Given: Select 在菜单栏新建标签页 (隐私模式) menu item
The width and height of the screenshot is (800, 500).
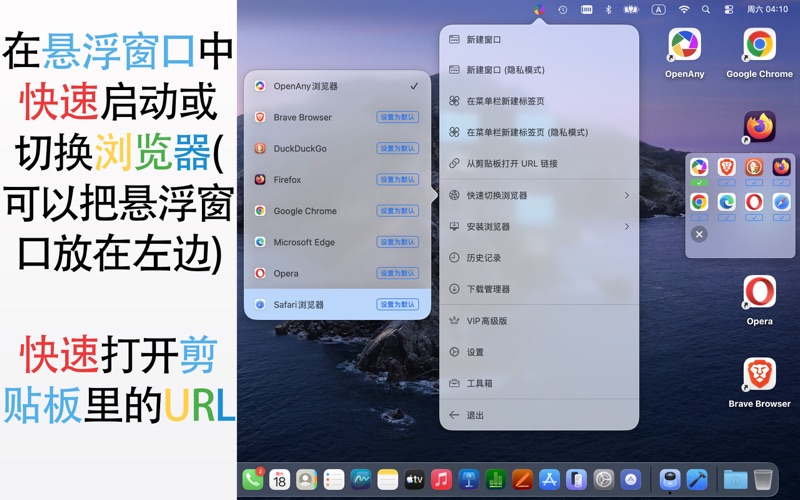Looking at the screenshot, I should [x=539, y=132].
